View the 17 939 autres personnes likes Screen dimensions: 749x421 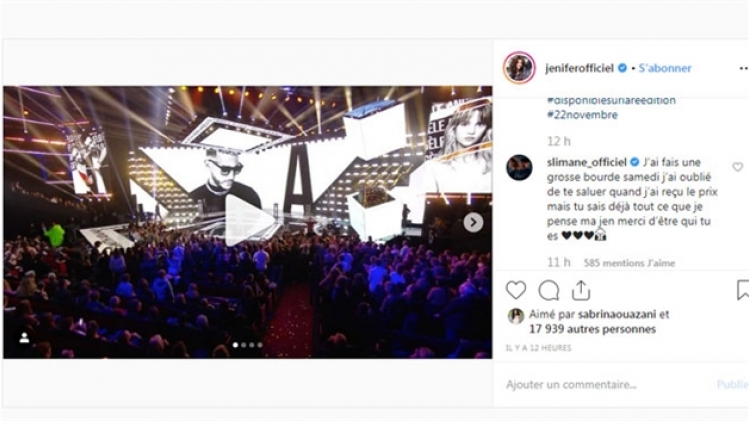[x=592, y=329]
